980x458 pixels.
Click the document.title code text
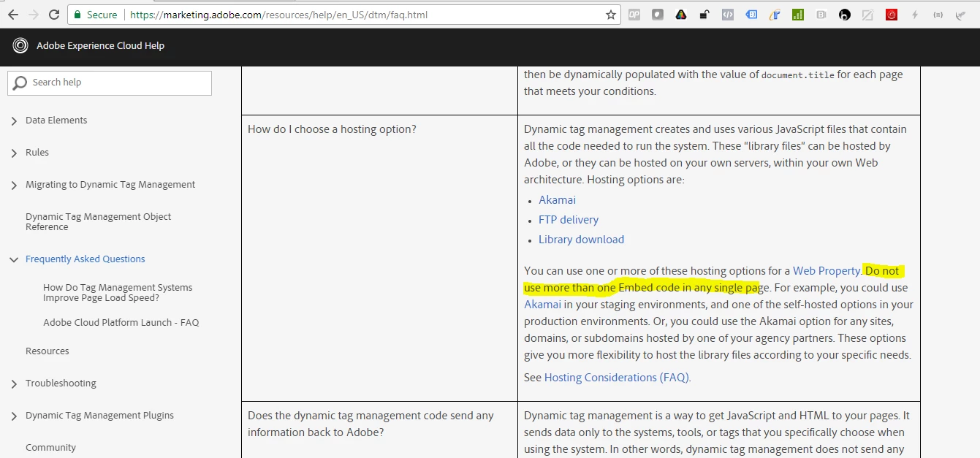tap(797, 75)
